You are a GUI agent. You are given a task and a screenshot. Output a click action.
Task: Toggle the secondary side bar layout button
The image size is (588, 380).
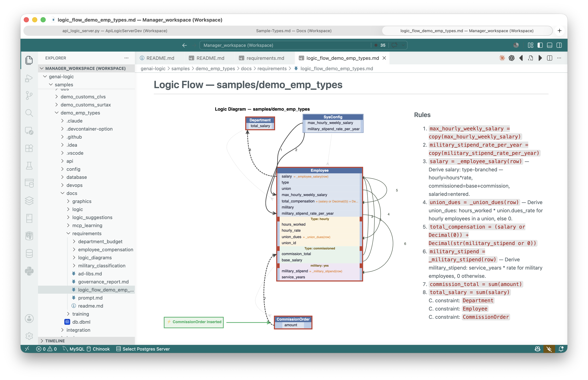pos(559,45)
